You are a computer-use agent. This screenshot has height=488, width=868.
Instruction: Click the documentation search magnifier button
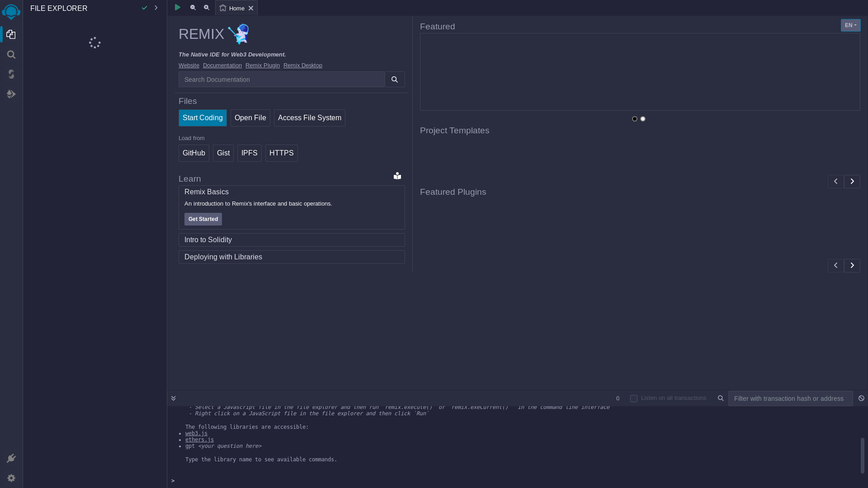395,80
